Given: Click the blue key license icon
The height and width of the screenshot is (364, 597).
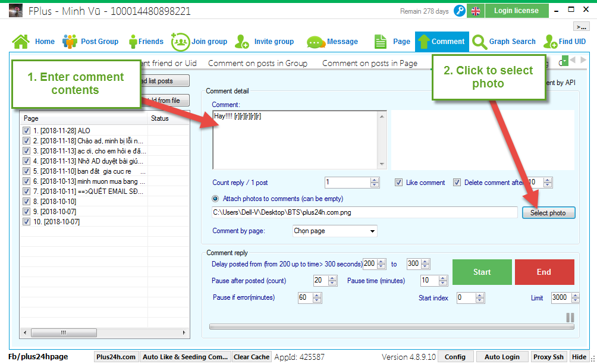Looking at the screenshot, I should pos(460,11).
